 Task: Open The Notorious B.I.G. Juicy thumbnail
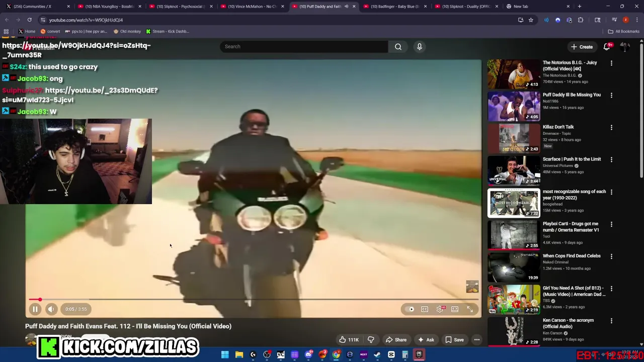point(514,74)
